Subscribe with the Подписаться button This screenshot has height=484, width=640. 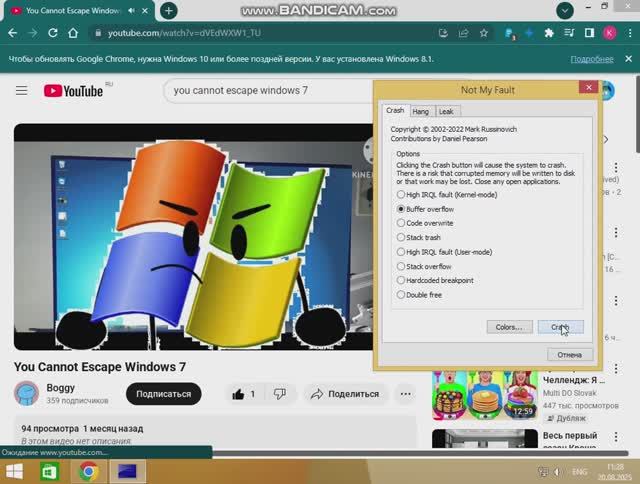tap(164, 394)
